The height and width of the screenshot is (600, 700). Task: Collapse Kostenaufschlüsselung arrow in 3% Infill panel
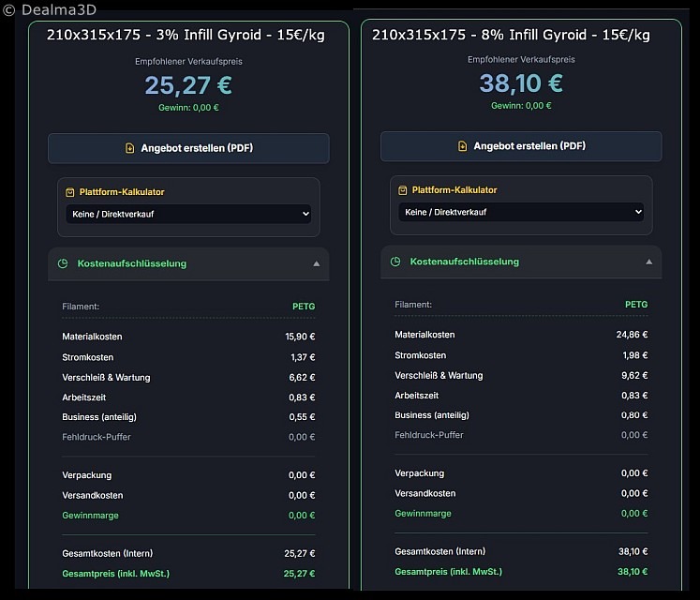coord(316,264)
